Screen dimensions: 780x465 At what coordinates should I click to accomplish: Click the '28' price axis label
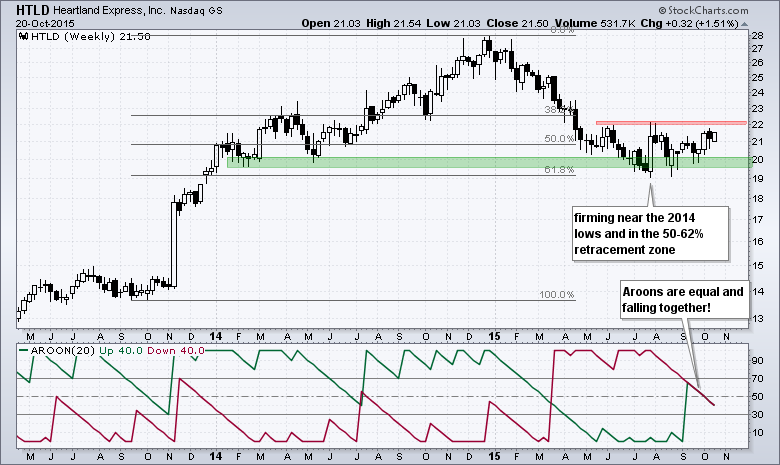click(x=758, y=35)
